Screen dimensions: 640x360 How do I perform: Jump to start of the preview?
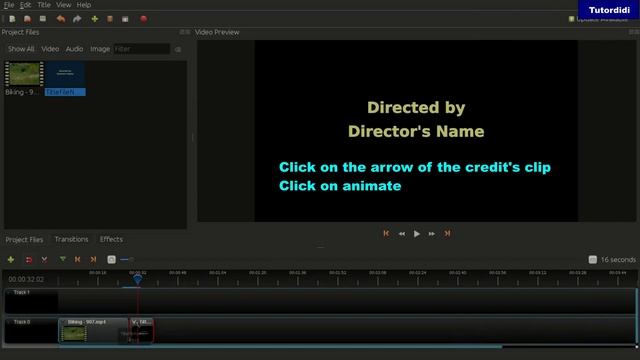click(386, 233)
